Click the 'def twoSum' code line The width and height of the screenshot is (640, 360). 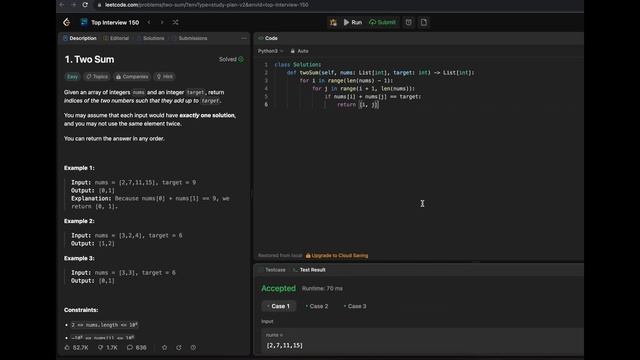tap(380, 73)
